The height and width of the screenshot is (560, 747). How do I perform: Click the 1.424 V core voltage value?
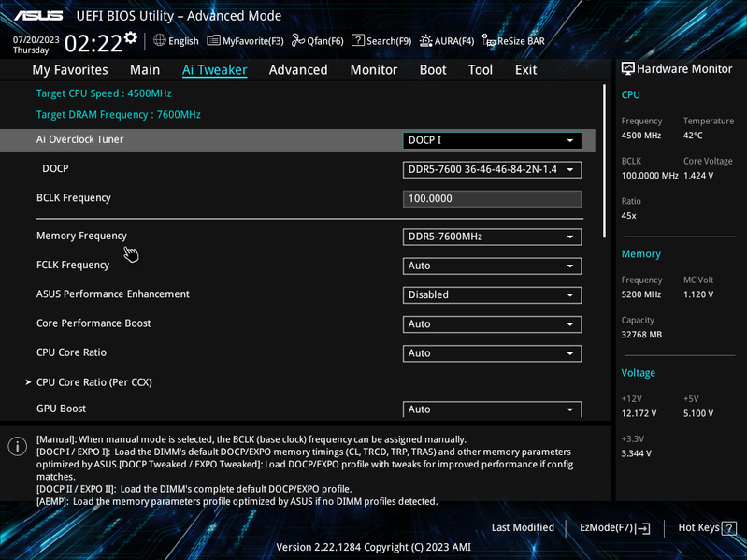point(698,176)
